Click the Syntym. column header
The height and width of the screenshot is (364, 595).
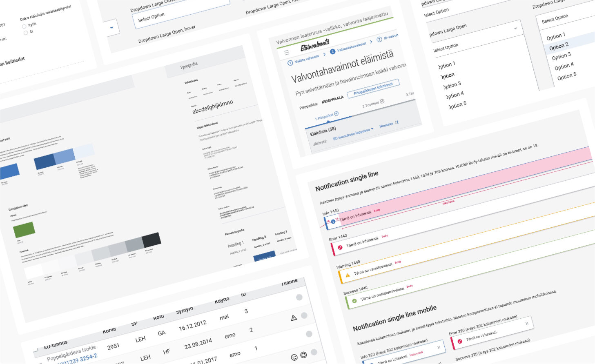tap(185, 310)
